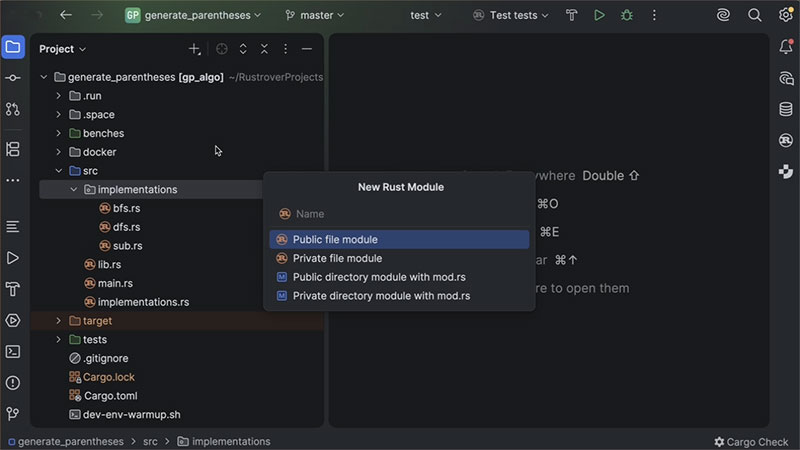The height and width of the screenshot is (450, 800).
Task: Open the master branch dropdown
Action: [x=318, y=15]
